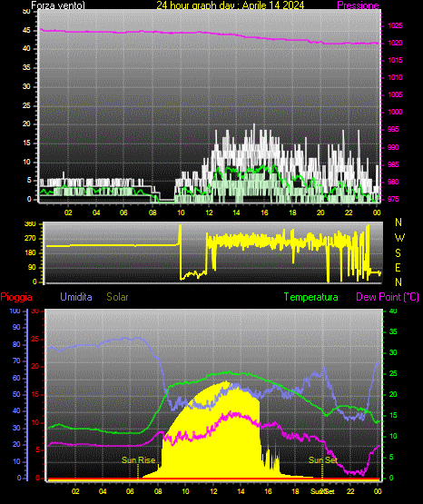
Task: Click the pressure axis value 1020
Action: [x=395, y=43]
